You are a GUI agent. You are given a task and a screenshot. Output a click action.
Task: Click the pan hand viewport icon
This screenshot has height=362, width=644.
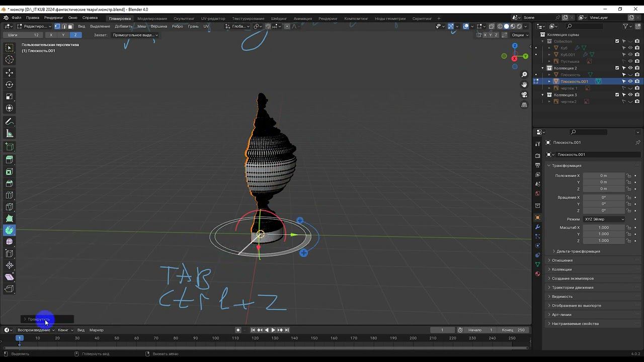(x=524, y=84)
